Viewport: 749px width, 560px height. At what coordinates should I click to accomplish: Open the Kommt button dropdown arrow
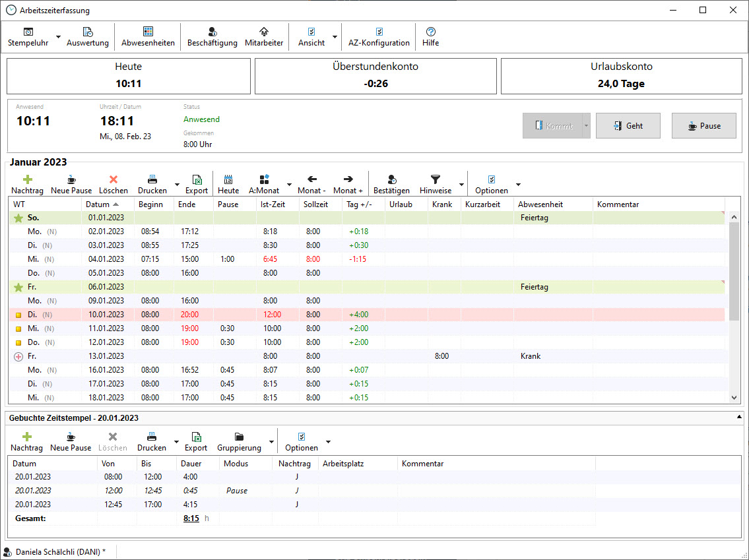(586, 126)
